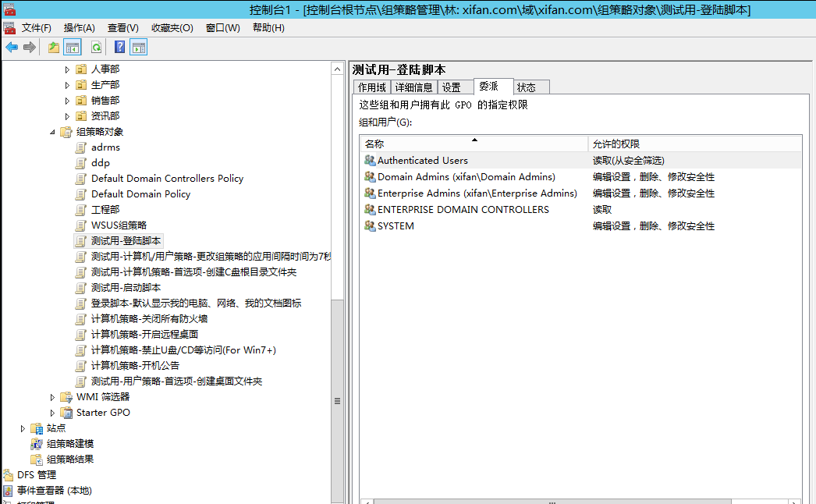Open the 帮助(H) menu

pyautogui.click(x=268, y=28)
